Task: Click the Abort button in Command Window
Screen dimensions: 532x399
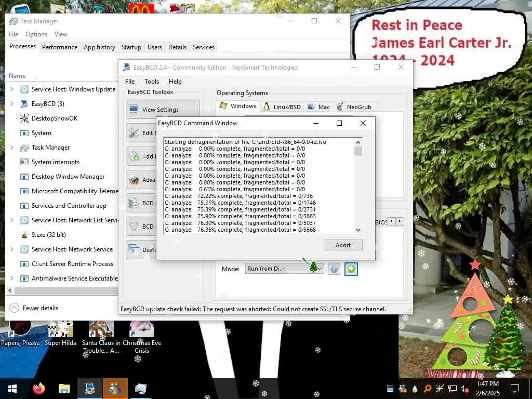Action: [x=343, y=245]
